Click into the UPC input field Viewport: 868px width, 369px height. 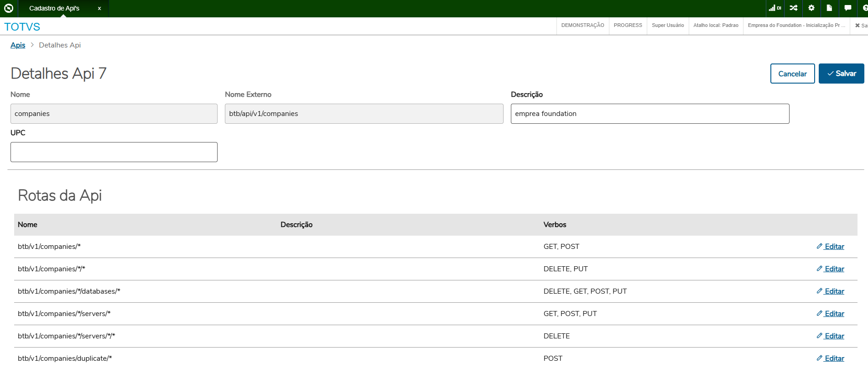114,152
